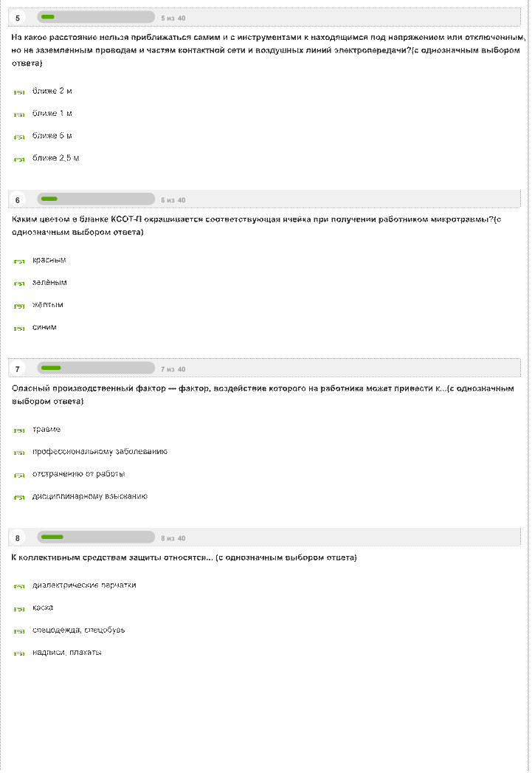Click the question 8 number badge
Screen dimensions: 532x773
[x=18, y=537]
